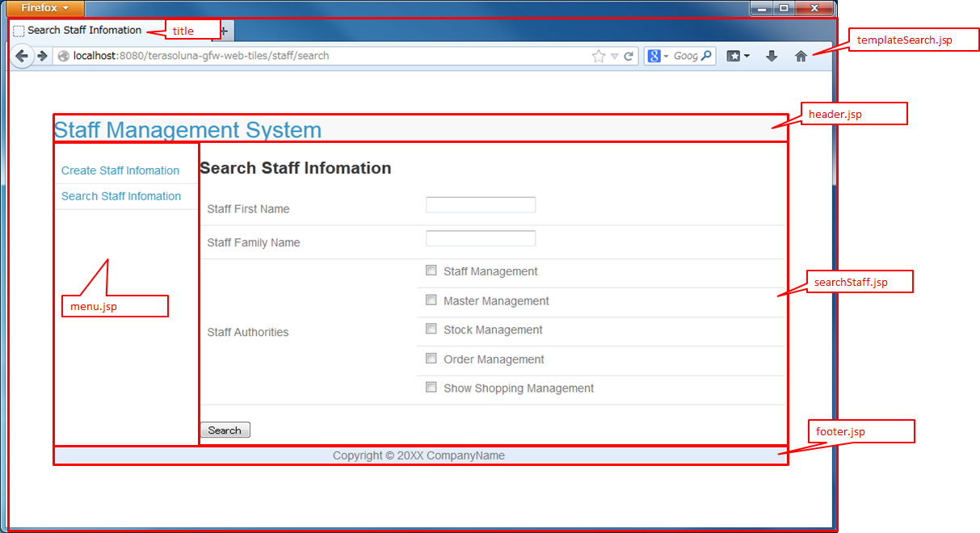Image resolution: width=980 pixels, height=533 pixels.
Task: Enable the Stock Management checkbox
Action: coord(431,329)
